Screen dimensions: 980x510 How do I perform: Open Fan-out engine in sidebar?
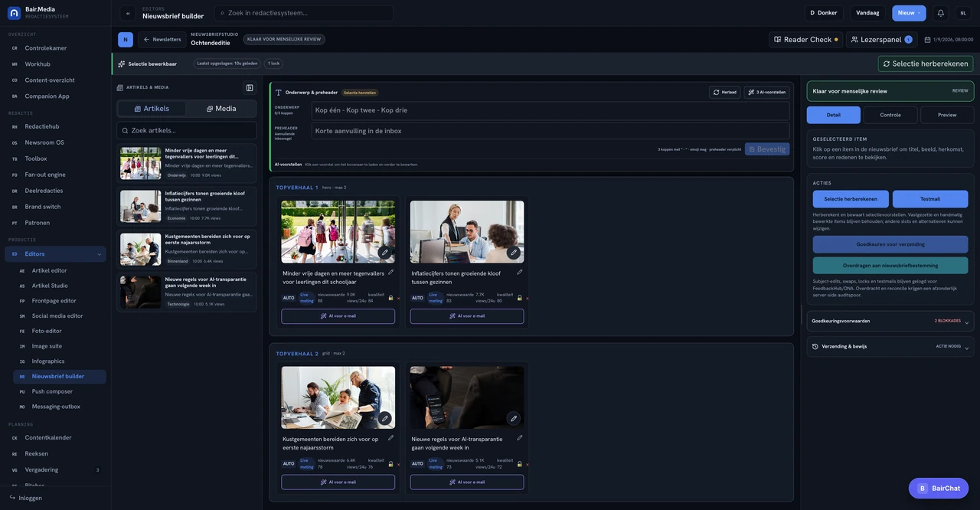coord(55,175)
